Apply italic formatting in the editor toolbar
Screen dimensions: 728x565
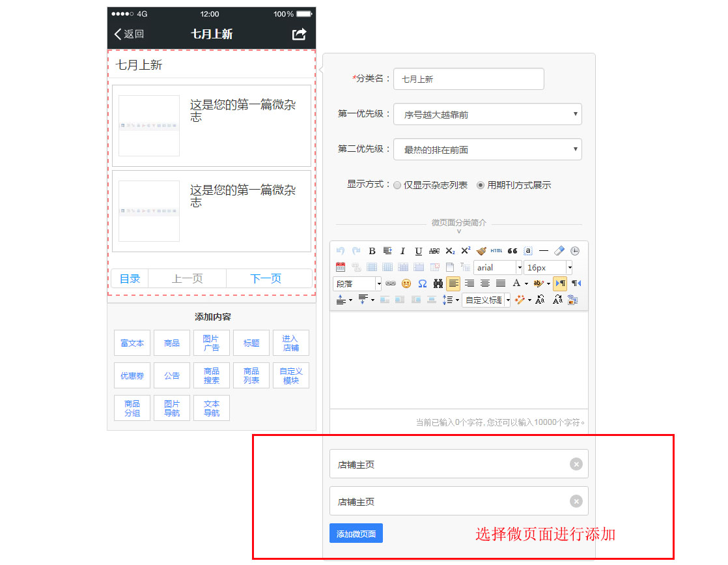pyautogui.click(x=402, y=251)
